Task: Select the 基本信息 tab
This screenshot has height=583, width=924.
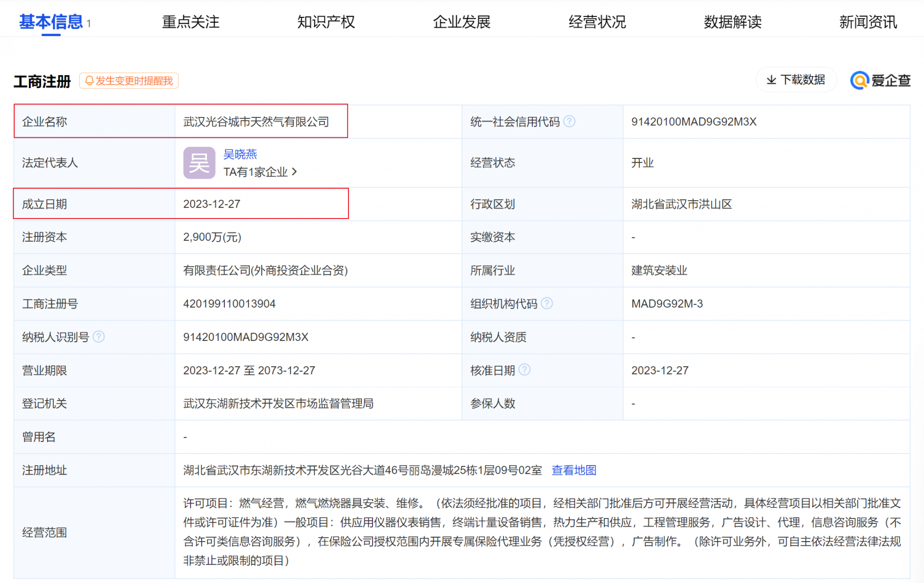Action: point(51,22)
